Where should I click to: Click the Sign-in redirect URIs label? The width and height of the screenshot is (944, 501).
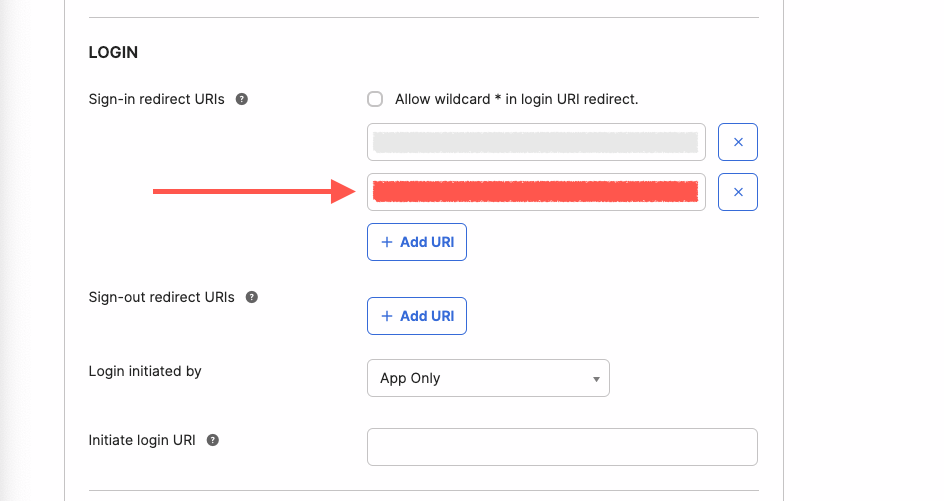click(x=157, y=99)
